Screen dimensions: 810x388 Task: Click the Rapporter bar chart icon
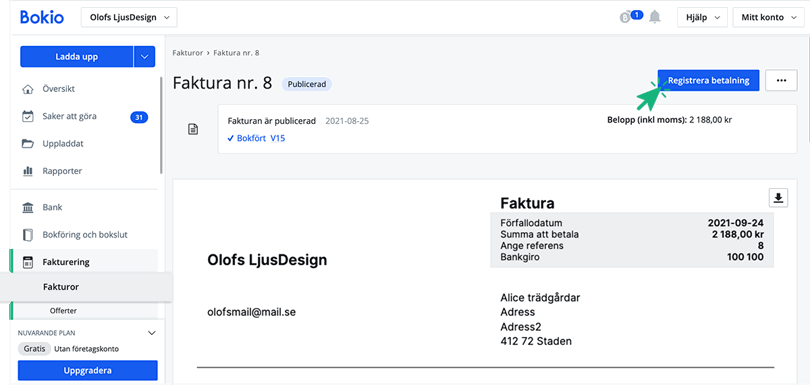(x=27, y=171)
